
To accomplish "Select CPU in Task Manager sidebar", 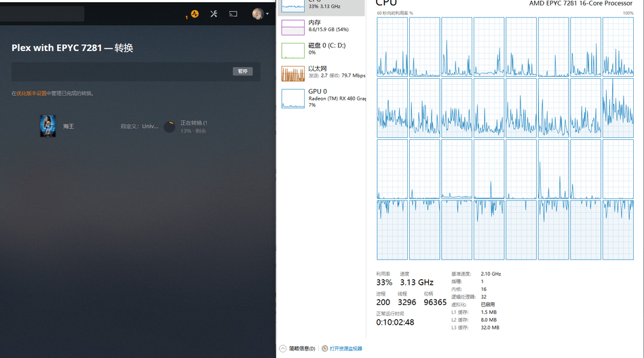I will tap(321, 6).
